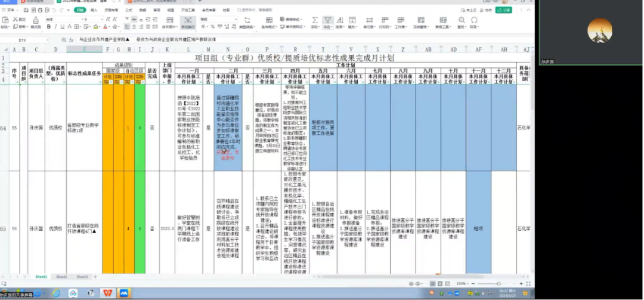
Task: Switch to the Data (数据) ribbon tab
Action: pos(143,10)
